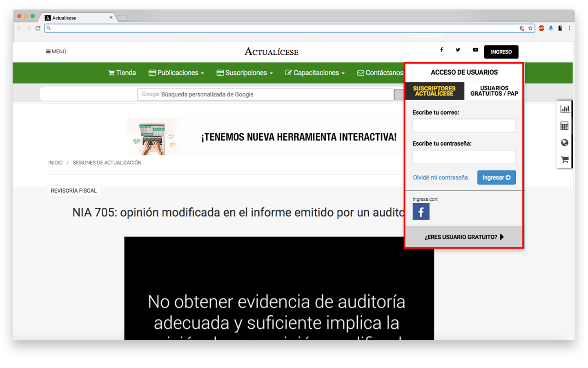Screen dimensions: 588x368
Task: Focus the Google custom search field
Action: click(x=265, y=94)
